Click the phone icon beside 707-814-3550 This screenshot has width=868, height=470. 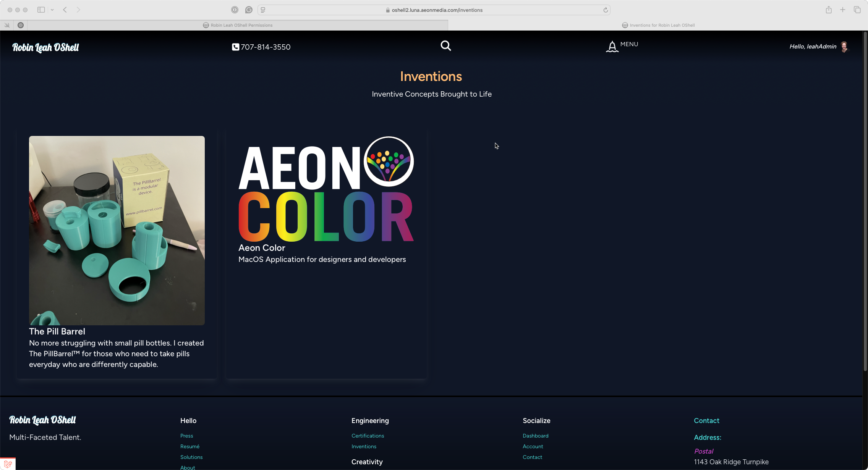[x=235, y=47]
